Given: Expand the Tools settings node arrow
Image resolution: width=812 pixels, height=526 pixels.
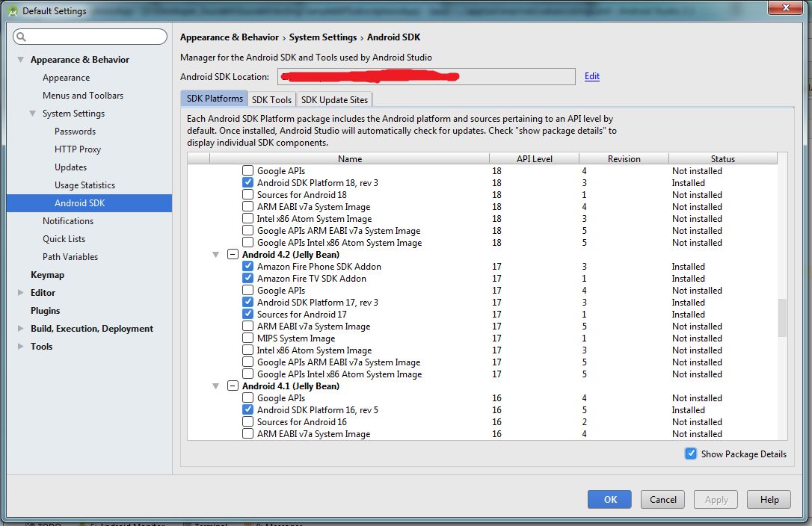Looking at the screenshot, I should click(21, 347).
